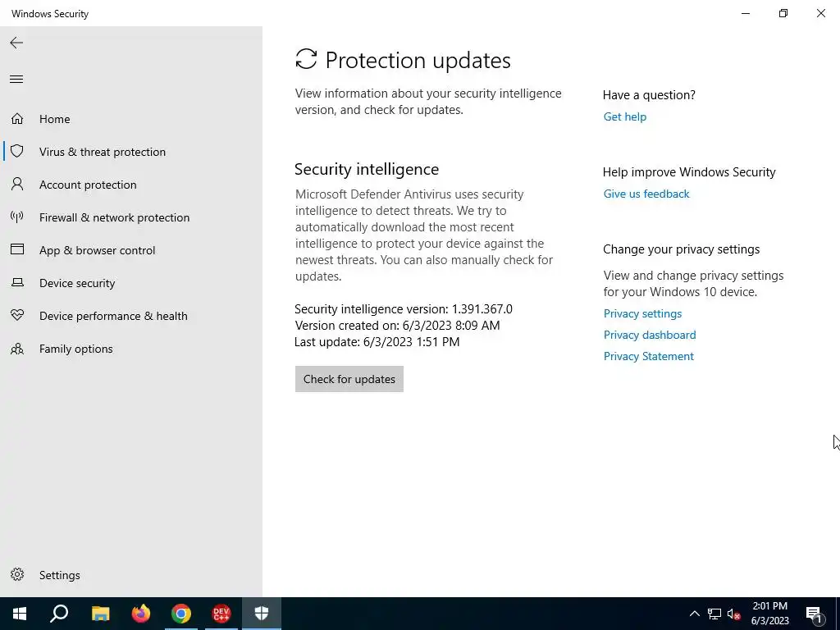Open taskbar search
The image size is (840, 630).
pyautogui.click(x=59, y=614)
